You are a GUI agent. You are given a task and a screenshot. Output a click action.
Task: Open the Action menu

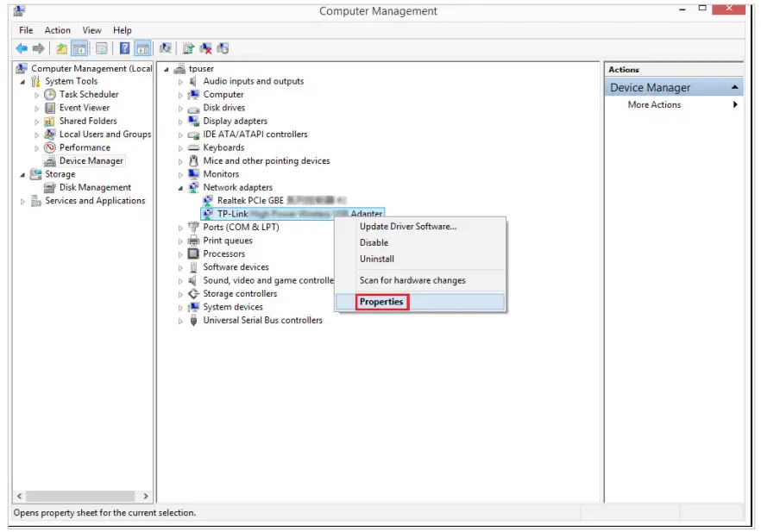(58, 30)
